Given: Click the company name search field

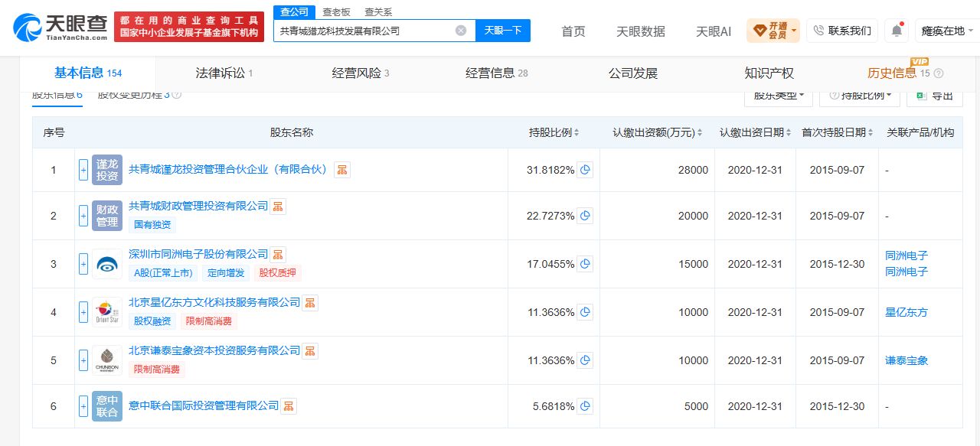Looking at the screenshot, I should tap(365, 31).
